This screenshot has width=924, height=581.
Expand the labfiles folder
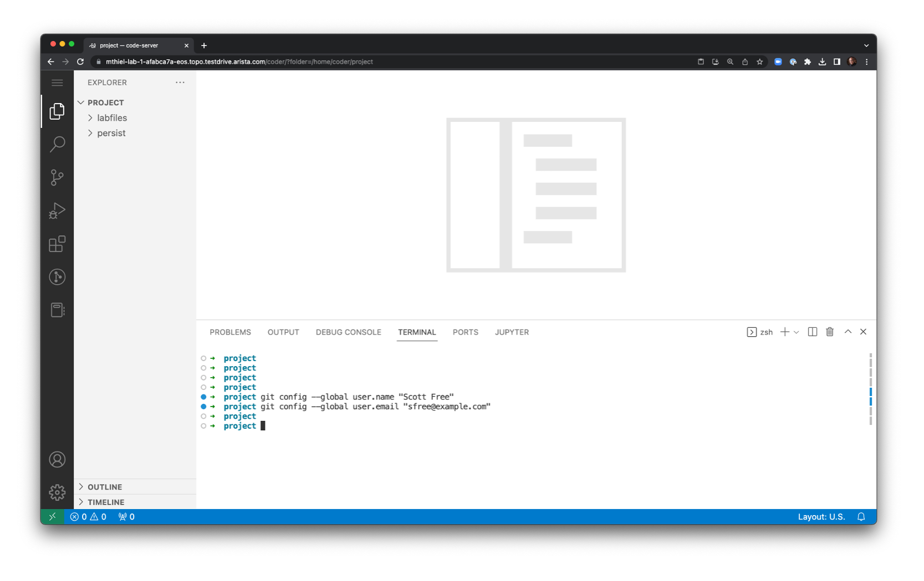click(111, 118)
